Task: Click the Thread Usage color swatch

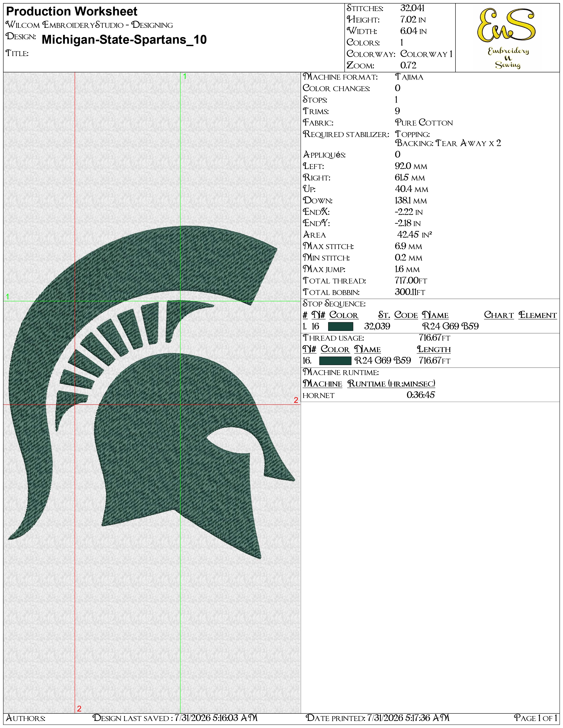Action: tap(335, 361)
